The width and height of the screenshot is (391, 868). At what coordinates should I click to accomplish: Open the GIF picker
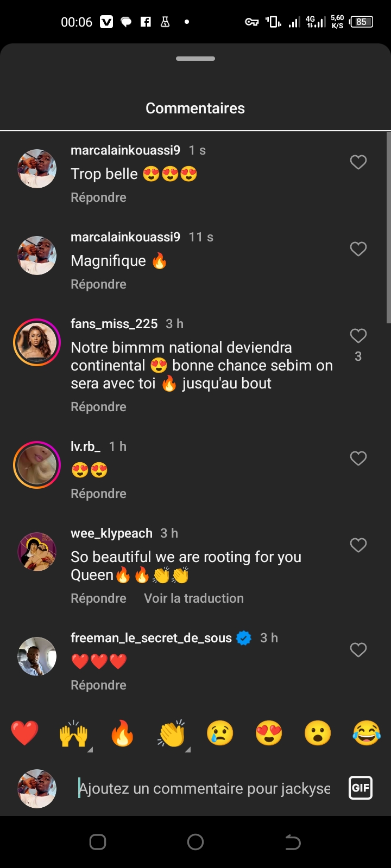click(361, 788)
